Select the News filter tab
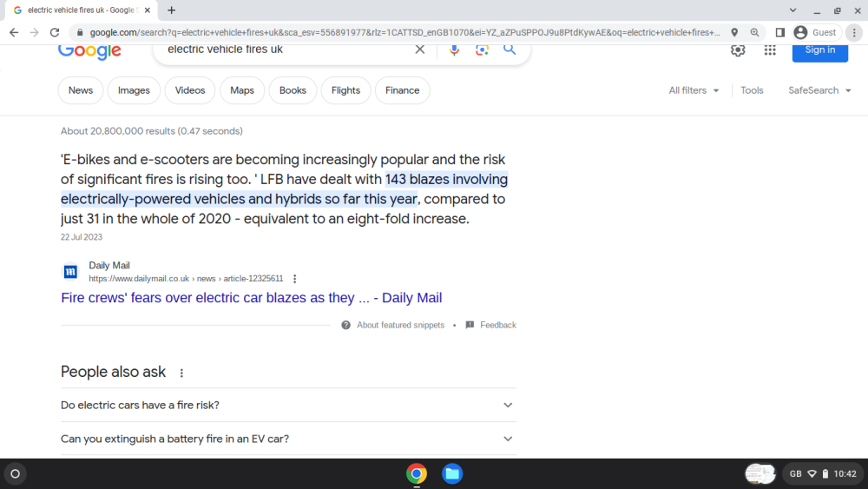The width and height of the screenshot is (868, 489). [81, 90]
